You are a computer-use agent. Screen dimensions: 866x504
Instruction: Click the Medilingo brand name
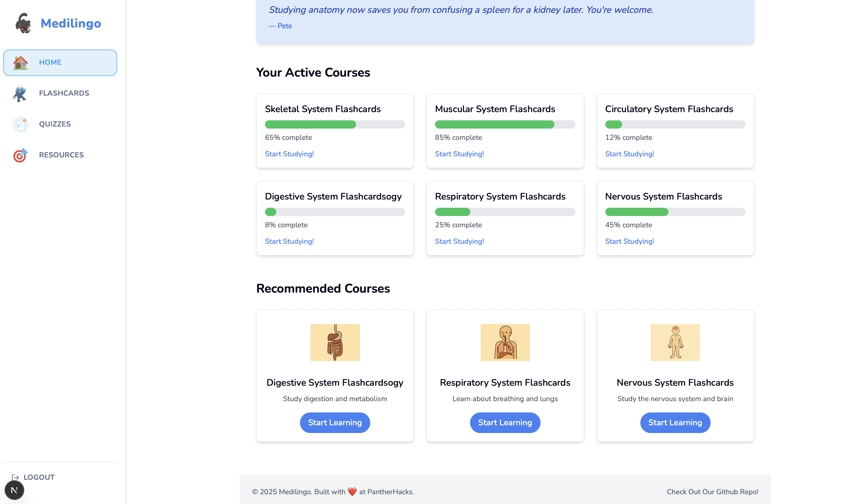point(71,23)
